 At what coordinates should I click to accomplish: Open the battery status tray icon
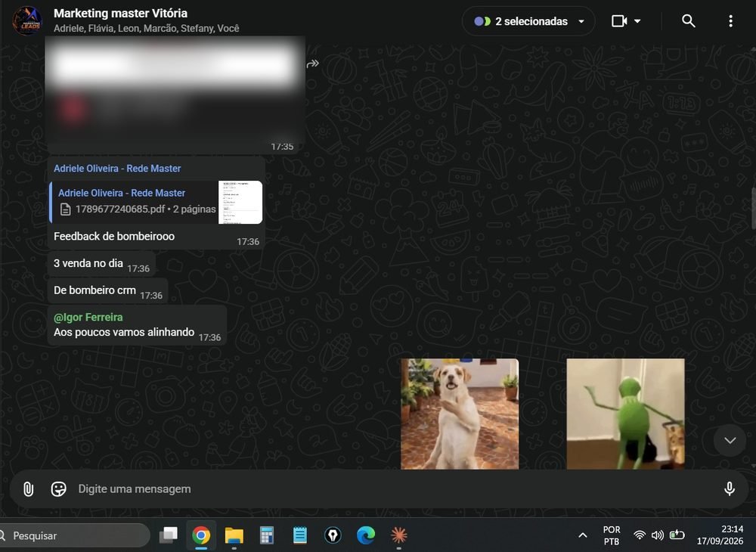coord(677,535)
